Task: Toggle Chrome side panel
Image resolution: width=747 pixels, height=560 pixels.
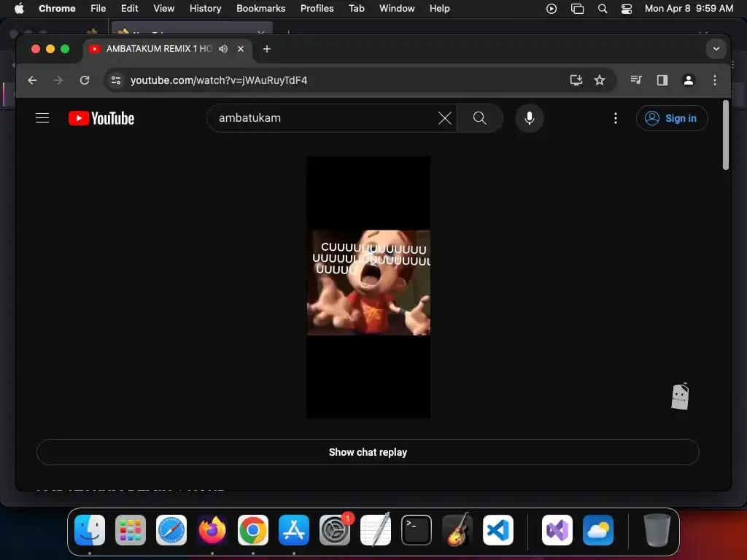Action: tap(662, 80)
